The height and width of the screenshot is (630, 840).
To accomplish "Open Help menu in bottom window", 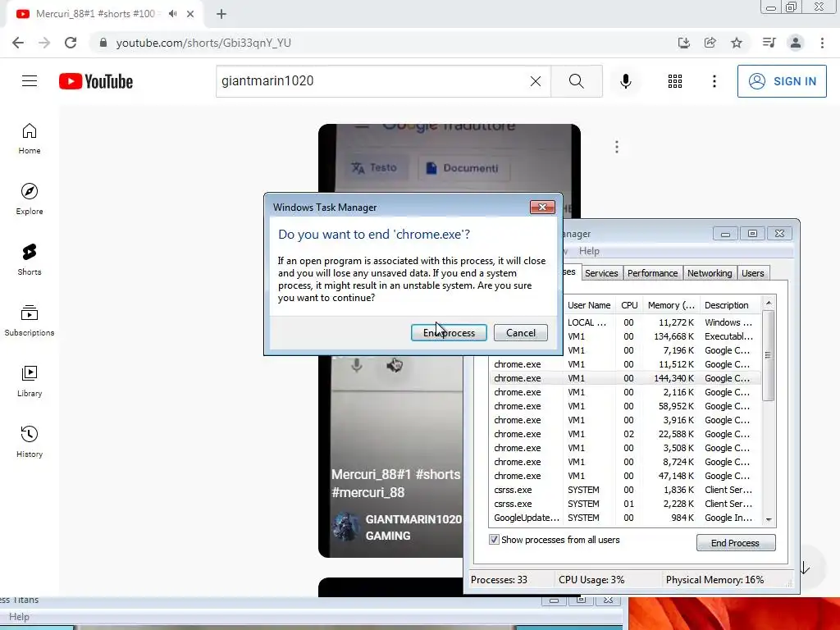I will pyautogui.click(x=20, y=617).
